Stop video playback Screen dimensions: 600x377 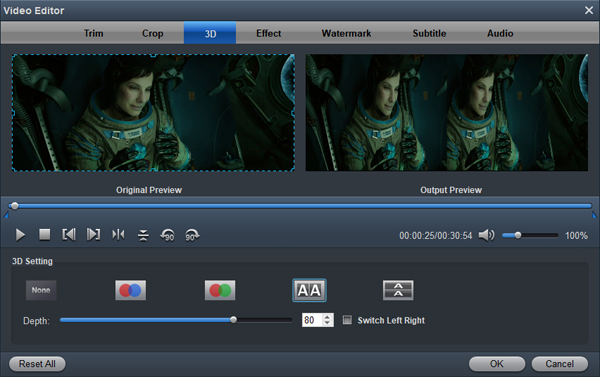[45, 235]
